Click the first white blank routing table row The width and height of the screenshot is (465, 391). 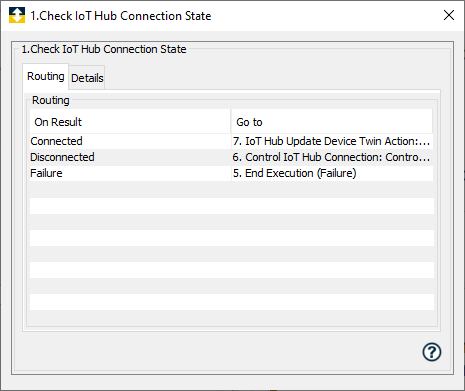(x=232, y=206)
